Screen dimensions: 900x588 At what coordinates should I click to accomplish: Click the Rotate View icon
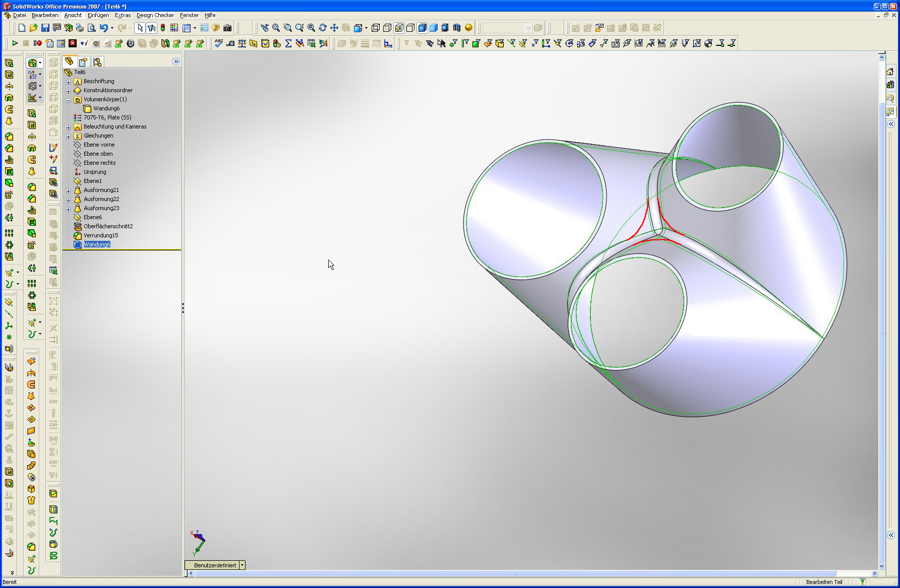coord(323,28)
